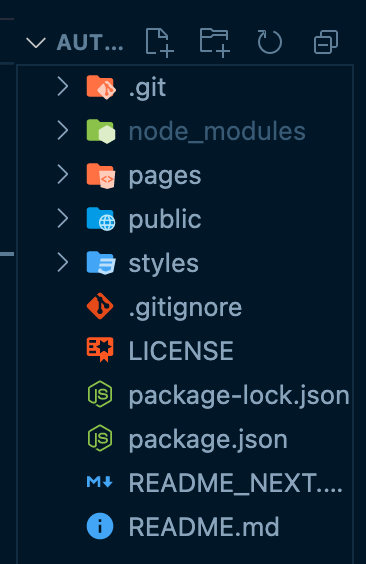Click the styles folder CSS icon
Screen dimensions: 366x564
101,263
